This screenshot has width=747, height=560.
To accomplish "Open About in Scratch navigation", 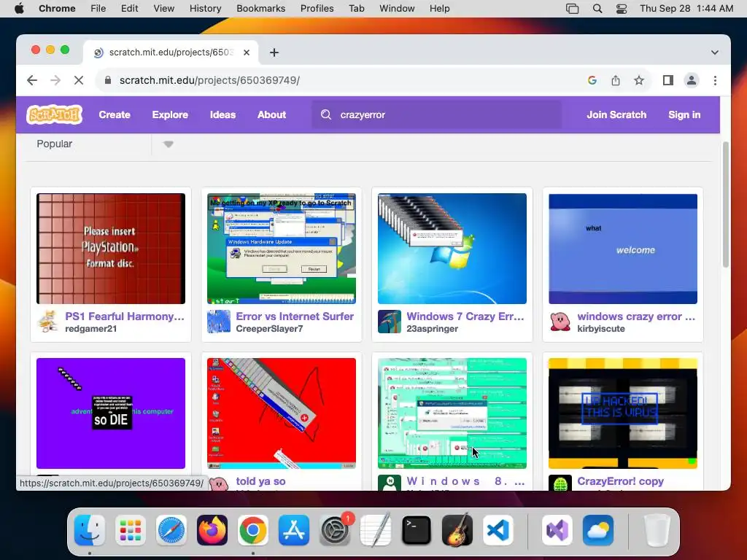I will (x=271, y=114).
